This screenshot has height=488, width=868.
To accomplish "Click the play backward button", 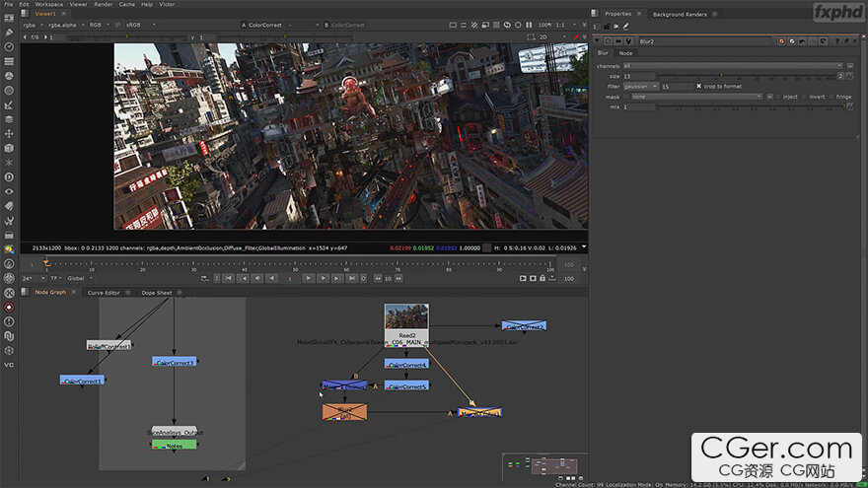I will (x=271, y=278).
